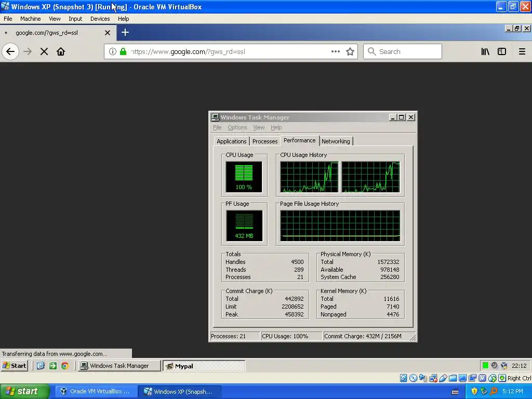
Task: Click the PF Usage 432 MB gauge
Action: pos(244,225)
